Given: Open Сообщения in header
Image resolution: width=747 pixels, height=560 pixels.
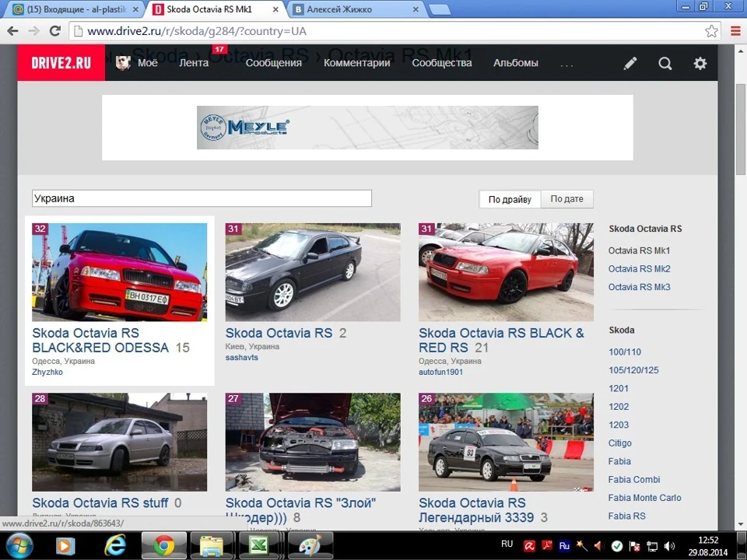Looking at the screenshot, I should click(x=273, y=63).
